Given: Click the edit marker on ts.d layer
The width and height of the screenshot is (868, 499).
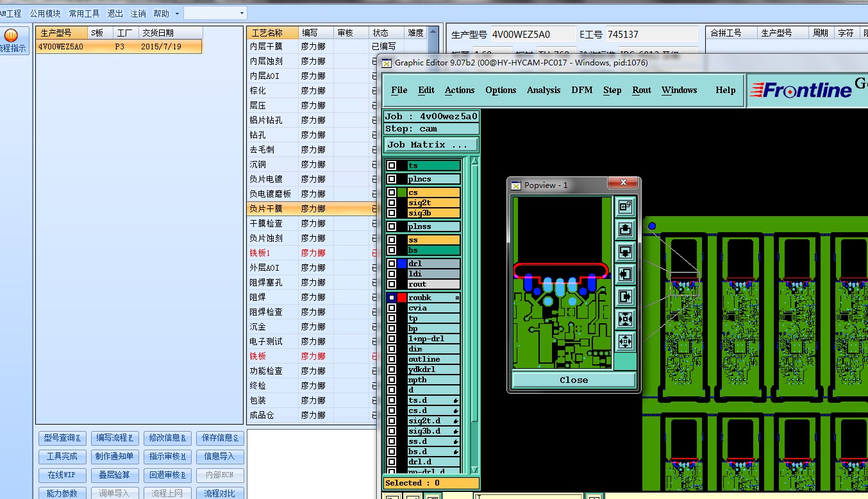Looking at the screenshot, I should click(456, 400).
